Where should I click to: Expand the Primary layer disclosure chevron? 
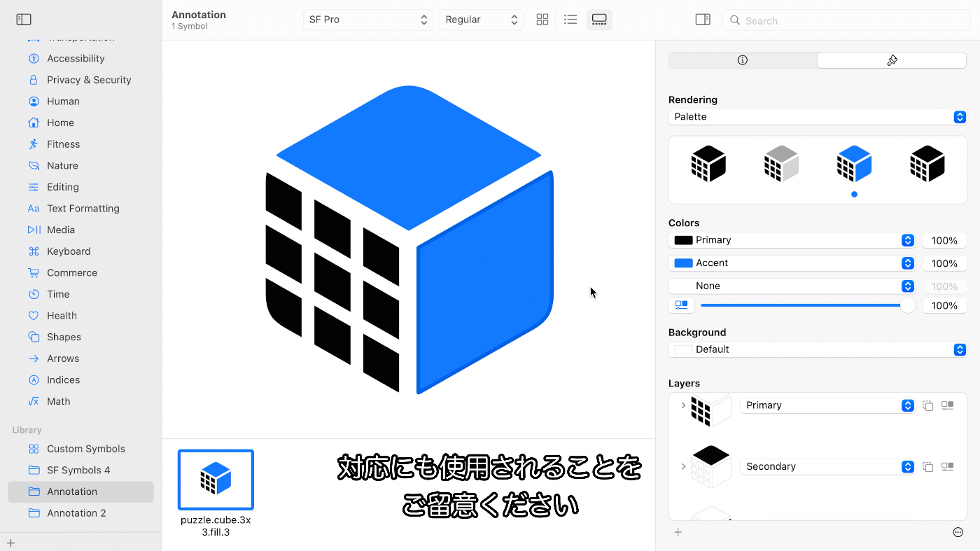683,405
